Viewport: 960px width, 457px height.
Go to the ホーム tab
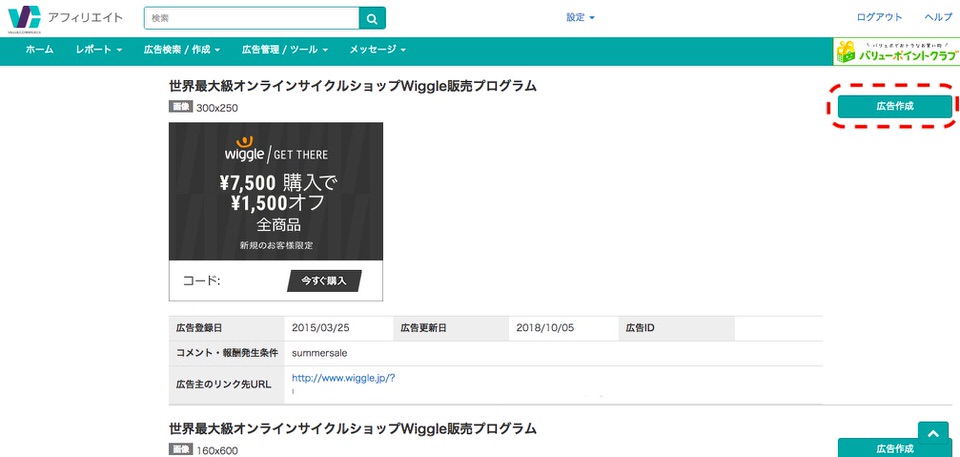point(39,50)
